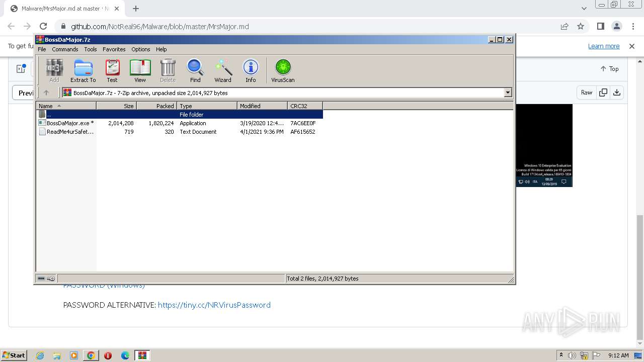
Task: Click the Delete trash can icon
Action: (x=168, y=70)
